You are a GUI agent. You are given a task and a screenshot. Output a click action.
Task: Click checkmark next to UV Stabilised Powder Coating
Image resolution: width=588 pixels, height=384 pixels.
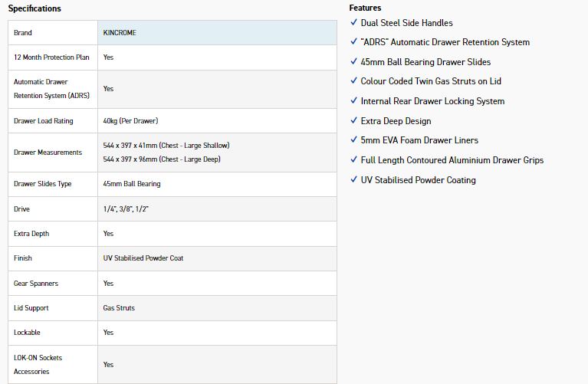[x=353, y=180]
